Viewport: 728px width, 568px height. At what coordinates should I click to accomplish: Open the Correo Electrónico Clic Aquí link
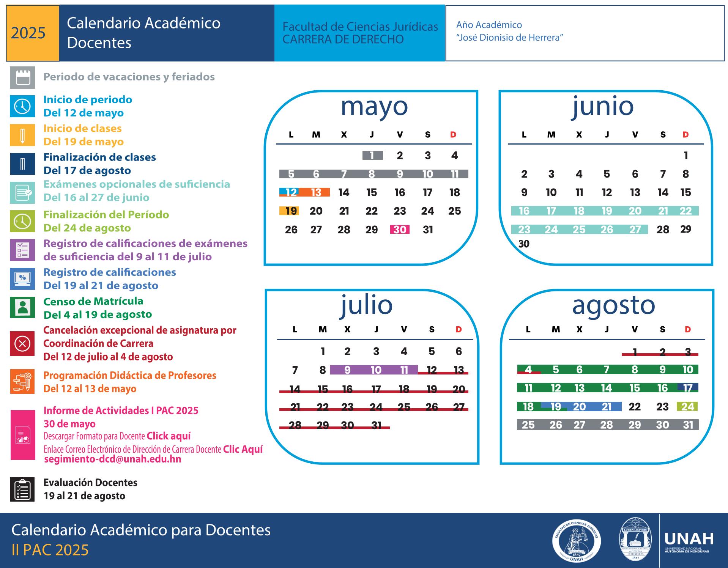243,449
